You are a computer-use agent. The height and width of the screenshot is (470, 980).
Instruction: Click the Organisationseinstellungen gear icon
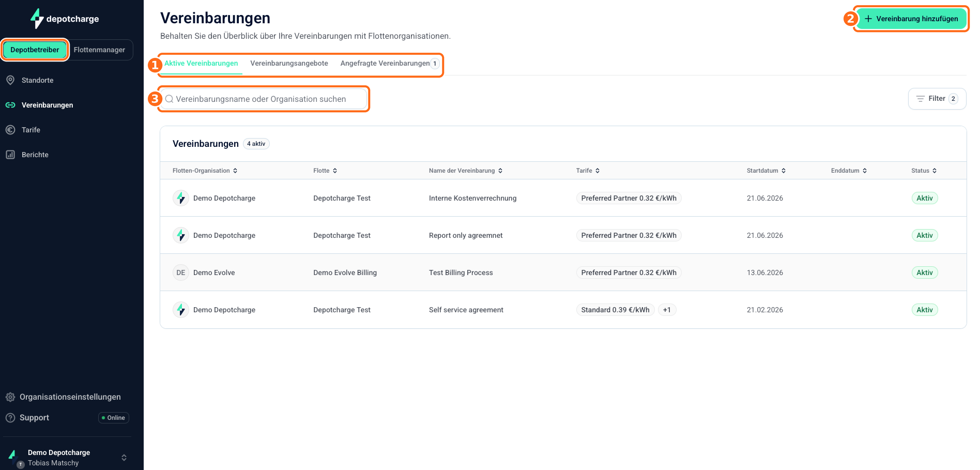coord(10,397)
